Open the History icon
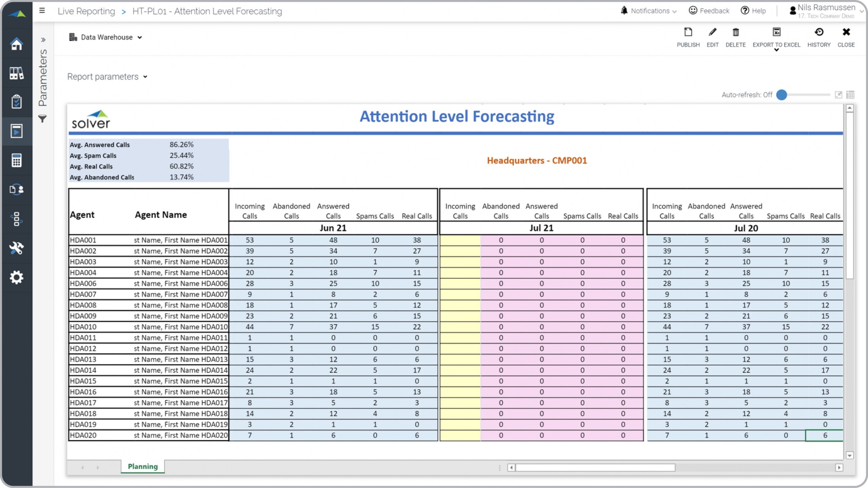Image resolution: width=868 pixels, height=488 pixels. coord(819,33)
